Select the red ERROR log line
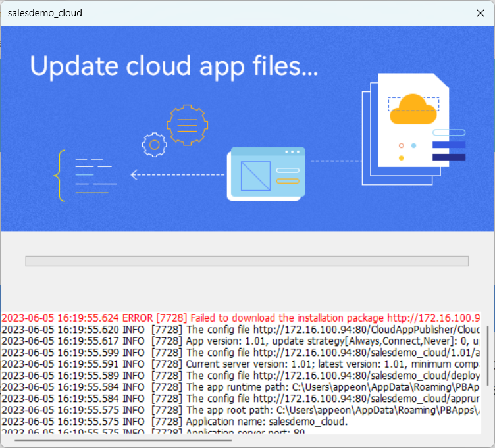The width and height of the screenshot is (495, 448). point(240,318)
